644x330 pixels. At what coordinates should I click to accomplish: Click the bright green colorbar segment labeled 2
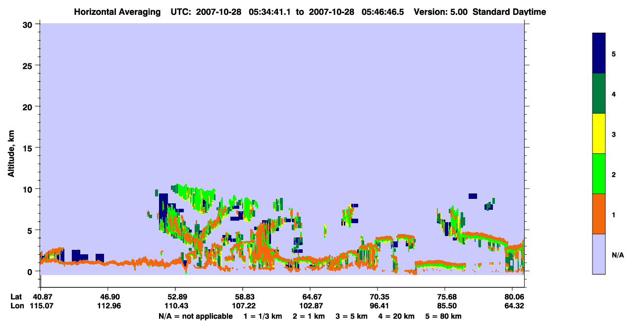pos(599,174)
